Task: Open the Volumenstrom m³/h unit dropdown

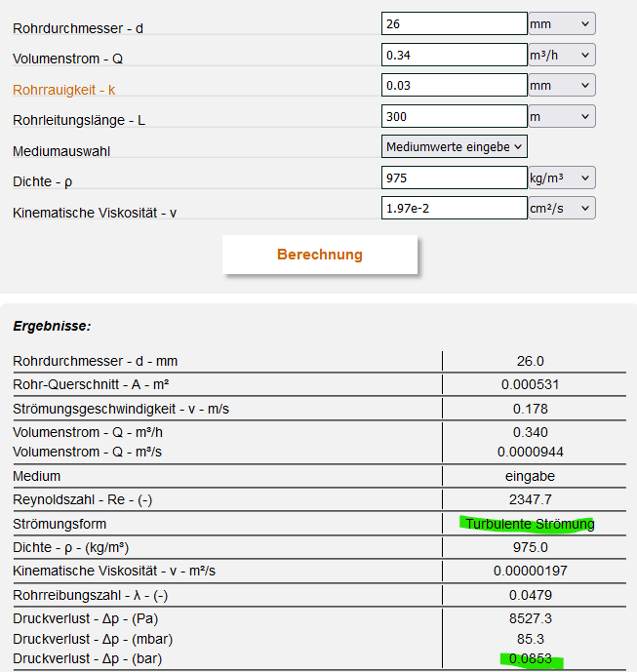Action: click(561, 55)
